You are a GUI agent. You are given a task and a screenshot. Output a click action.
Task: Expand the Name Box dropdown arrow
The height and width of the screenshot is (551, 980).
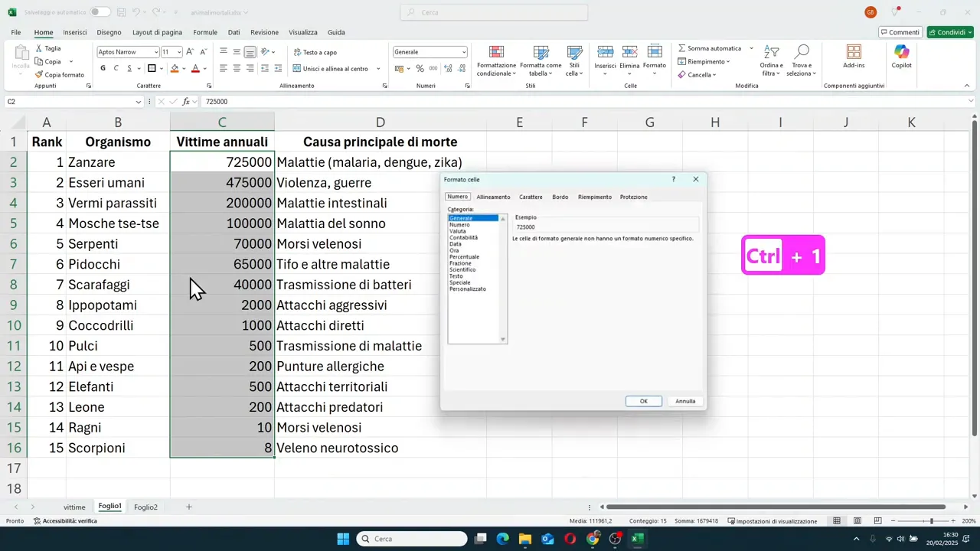(138, 101)
